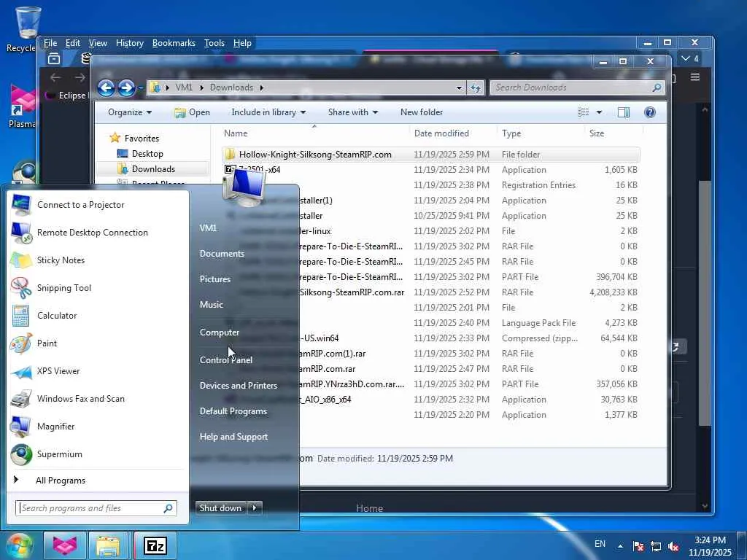Open browser File menu

(x=50, y=43)
